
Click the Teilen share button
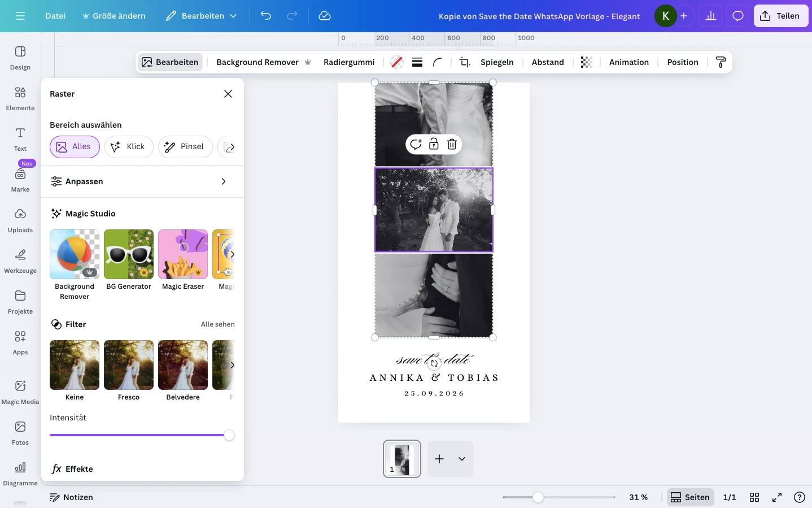782,16
